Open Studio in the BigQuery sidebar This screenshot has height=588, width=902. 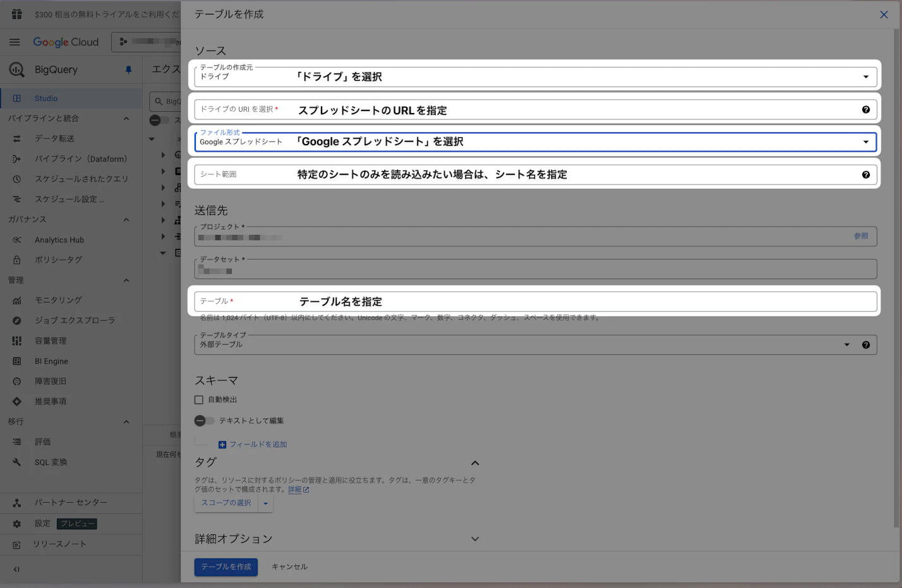click(x=46, y=99)
